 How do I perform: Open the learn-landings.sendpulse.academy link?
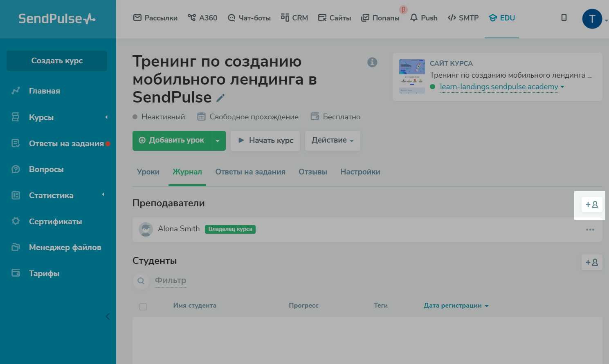(x=499, y=87)
